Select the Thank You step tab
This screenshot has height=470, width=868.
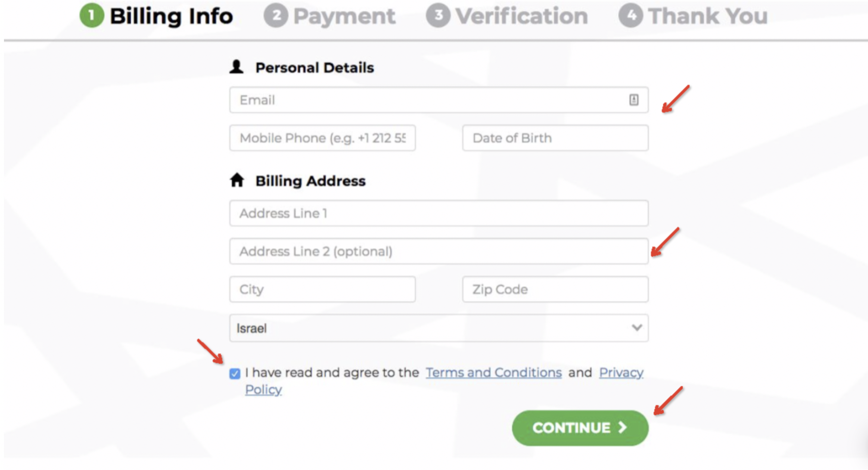point(693,15)
